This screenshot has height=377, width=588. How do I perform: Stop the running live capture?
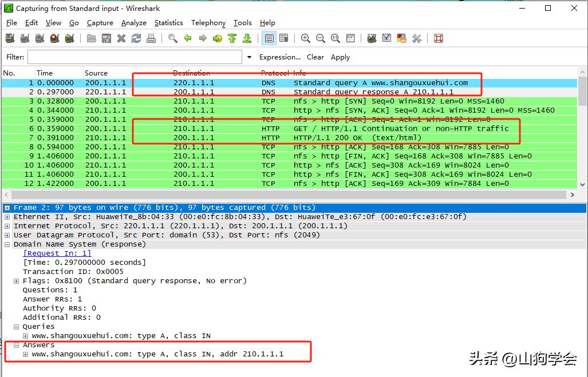click(x=54, y=38)
